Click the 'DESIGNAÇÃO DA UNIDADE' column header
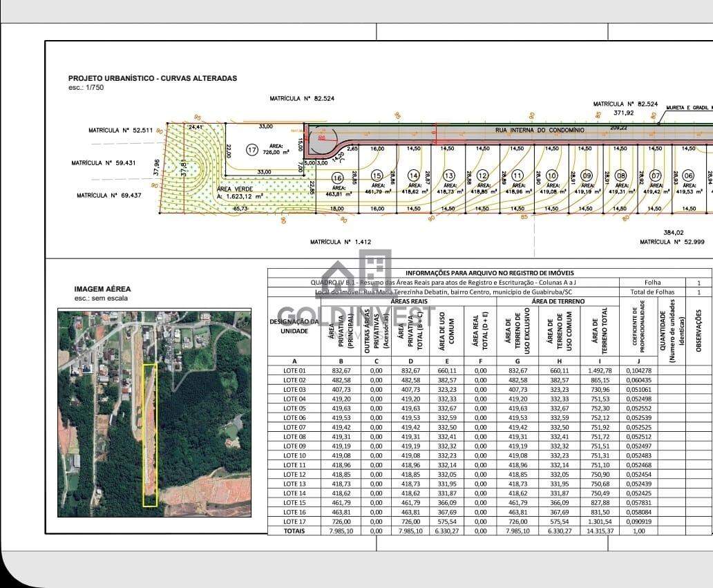 coord(294,326)
